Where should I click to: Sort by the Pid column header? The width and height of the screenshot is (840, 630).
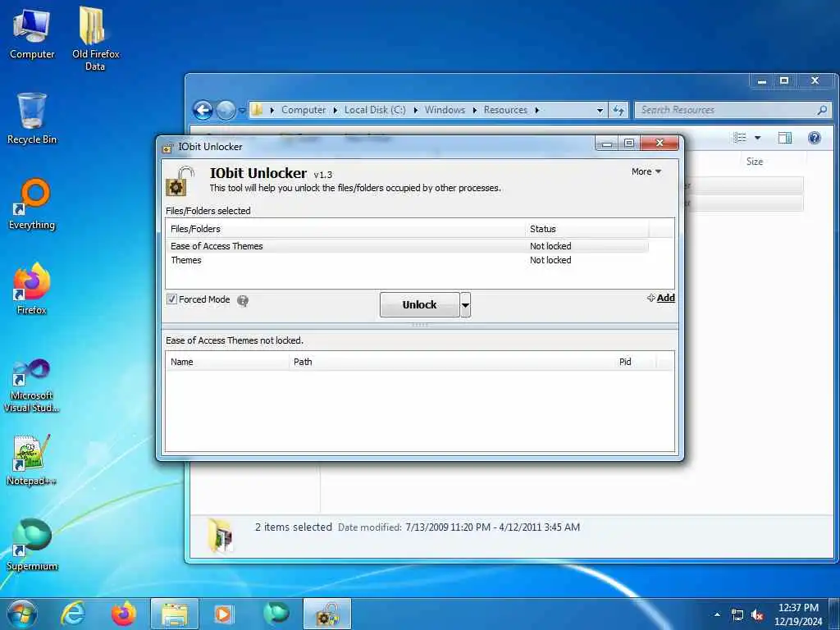pos(635,362)
